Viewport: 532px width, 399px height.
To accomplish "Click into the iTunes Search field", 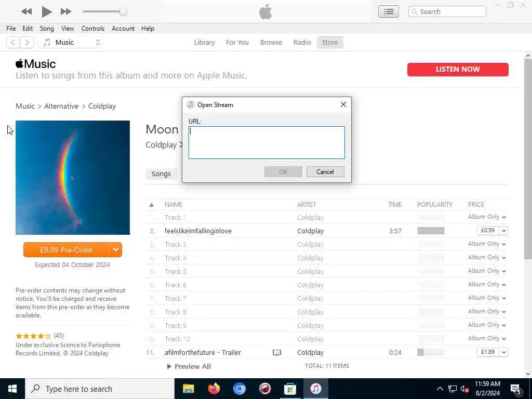I will click(447, 11).
